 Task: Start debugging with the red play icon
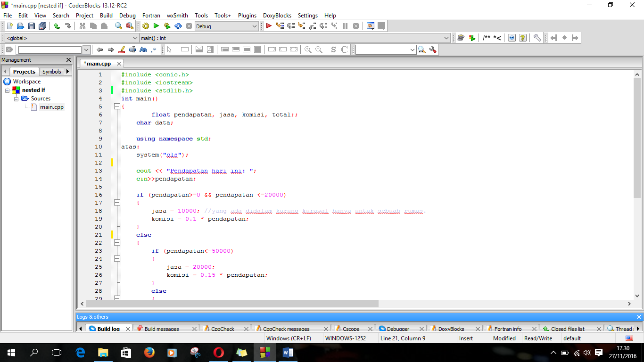269,26
